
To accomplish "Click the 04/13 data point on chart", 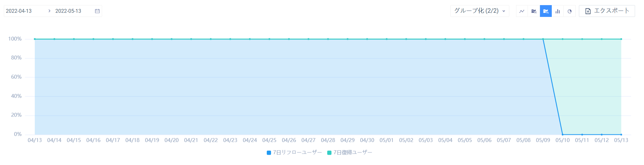I will pyautogui.click(x=35, y=39).
